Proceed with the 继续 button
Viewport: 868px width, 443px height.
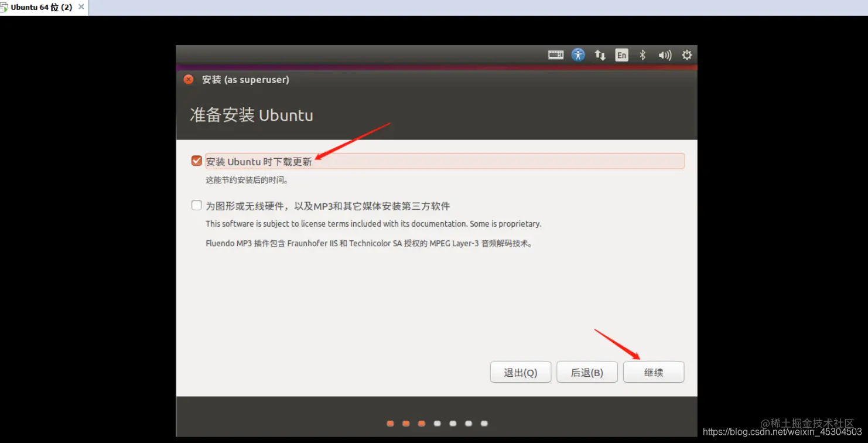pyautogui.click(x=654, y=372)
